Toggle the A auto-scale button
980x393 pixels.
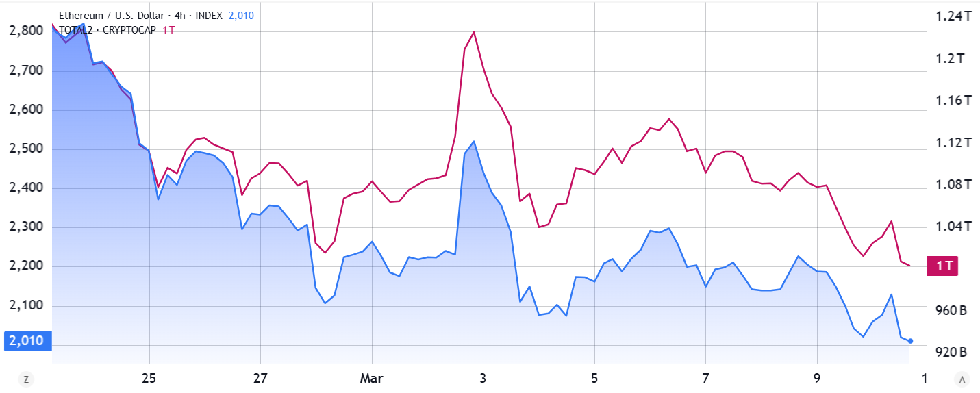(962, 379)
